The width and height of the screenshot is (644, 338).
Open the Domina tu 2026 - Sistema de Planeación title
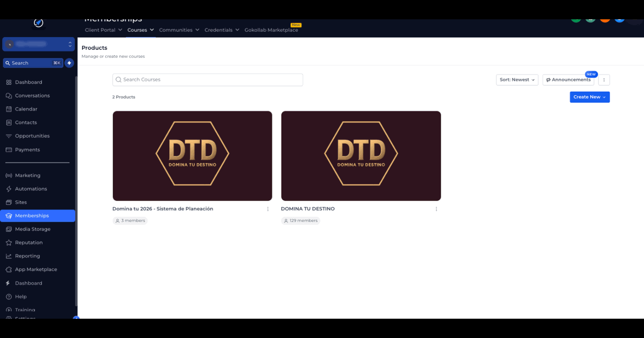[163, 209]
